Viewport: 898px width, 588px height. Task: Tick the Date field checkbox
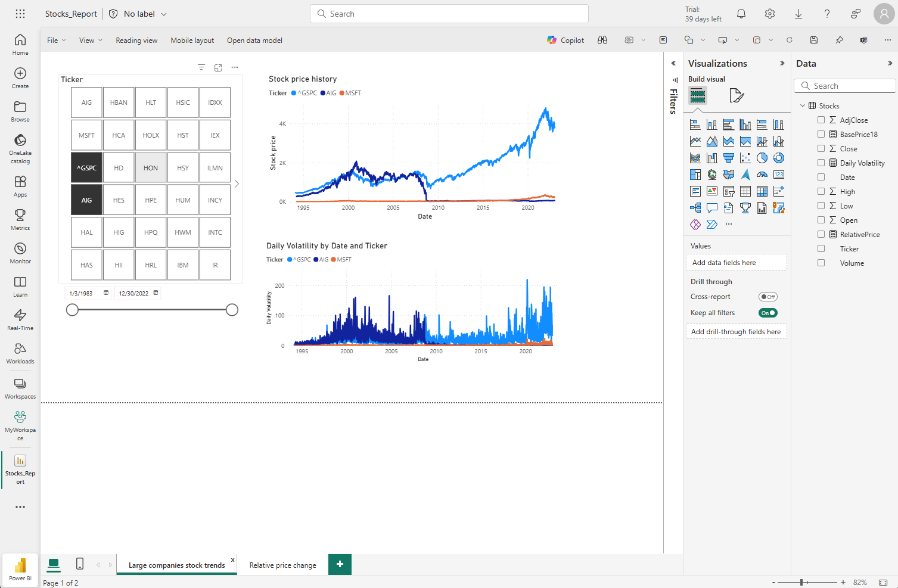[x=821, y=177]
